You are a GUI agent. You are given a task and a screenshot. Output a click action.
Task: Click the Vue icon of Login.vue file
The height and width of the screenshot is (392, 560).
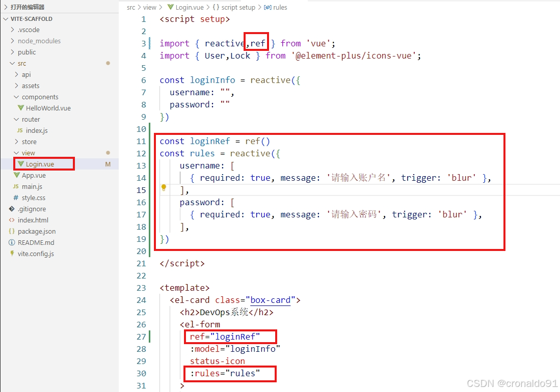[21, 164]
